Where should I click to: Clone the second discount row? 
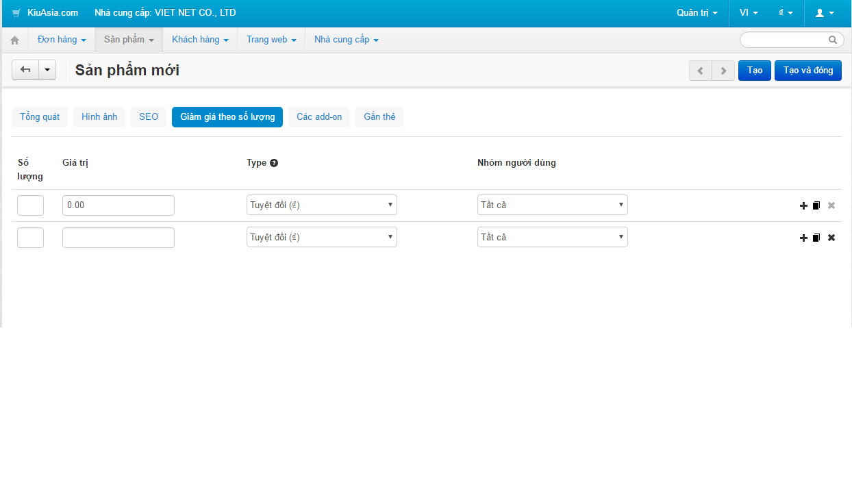[x=816, y=238]
